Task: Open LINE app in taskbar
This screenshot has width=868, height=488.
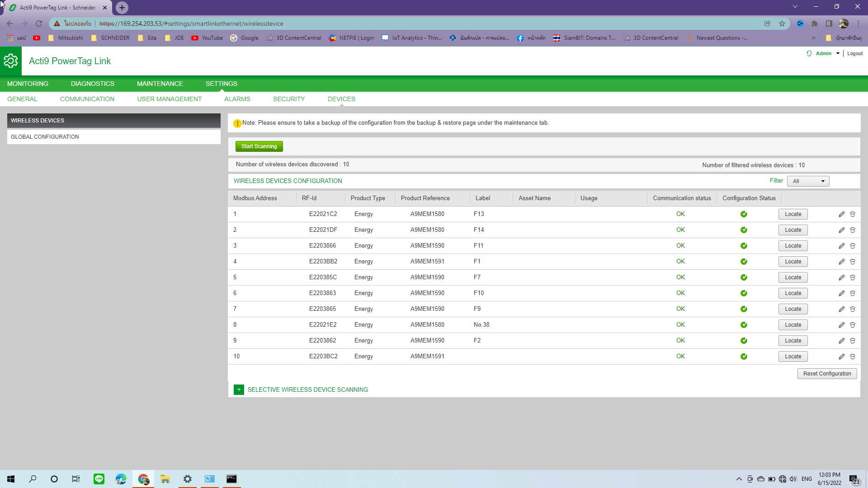Action: click(99, 479)
